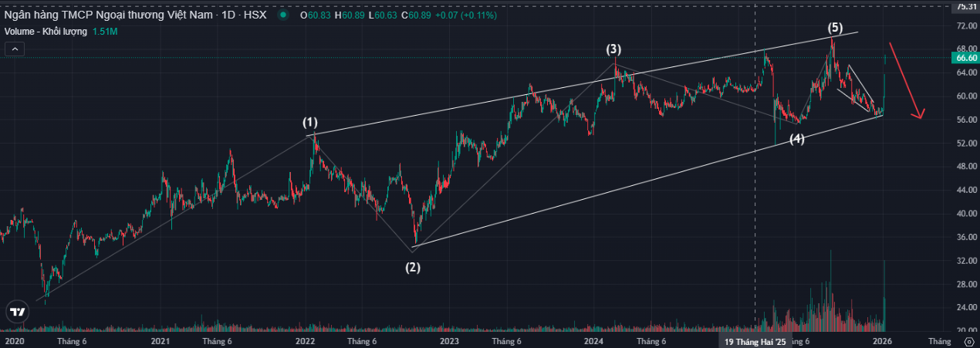Click the 2026 label on the time axis
The image size is (980, 348).
(x=882, y=340)
